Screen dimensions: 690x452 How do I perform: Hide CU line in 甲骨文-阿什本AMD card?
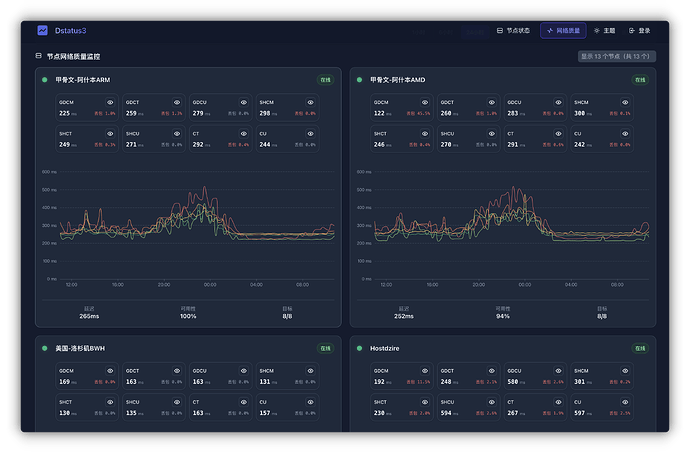click(625, 133)
